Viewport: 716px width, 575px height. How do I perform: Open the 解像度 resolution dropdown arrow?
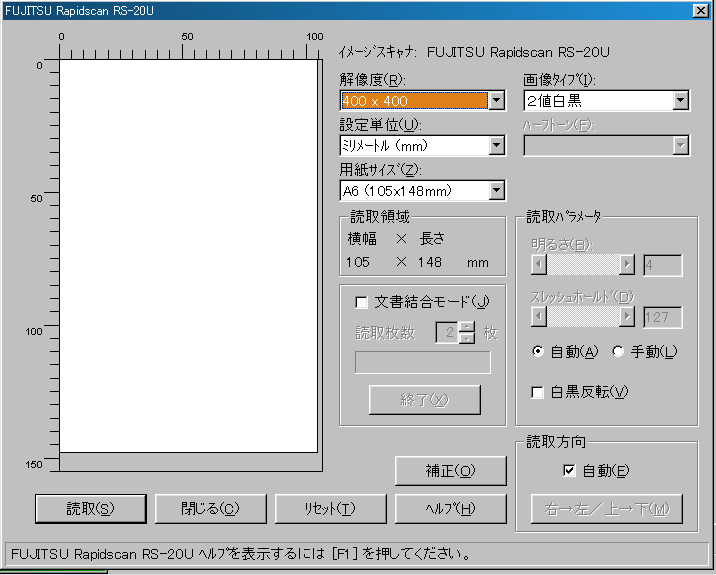tap(497, 100)
